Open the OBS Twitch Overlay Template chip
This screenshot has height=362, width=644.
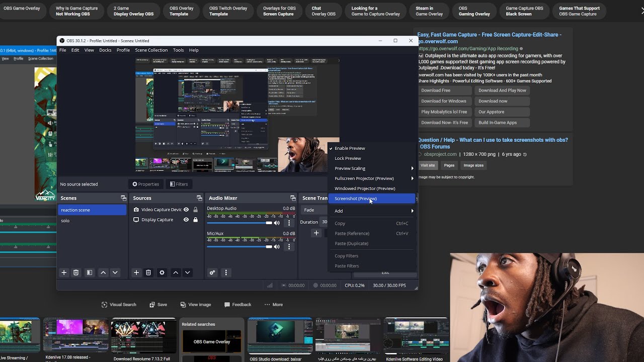[228, 11]
